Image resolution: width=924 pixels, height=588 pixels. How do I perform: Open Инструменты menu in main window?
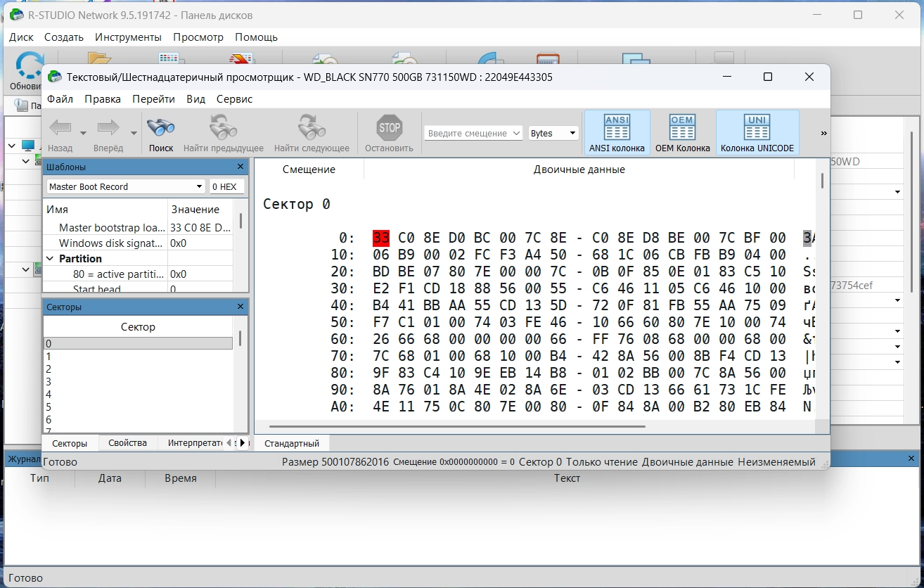tap(128, 37)
